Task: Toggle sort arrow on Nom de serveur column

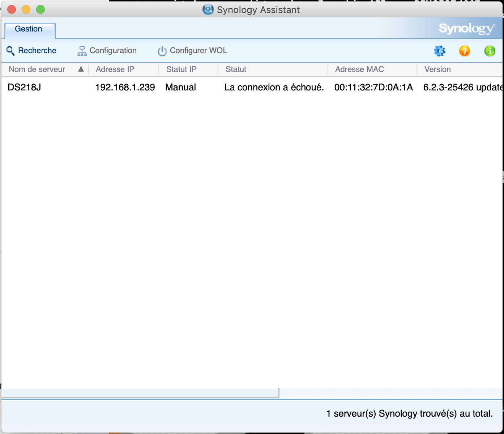Action: point(81,69)
